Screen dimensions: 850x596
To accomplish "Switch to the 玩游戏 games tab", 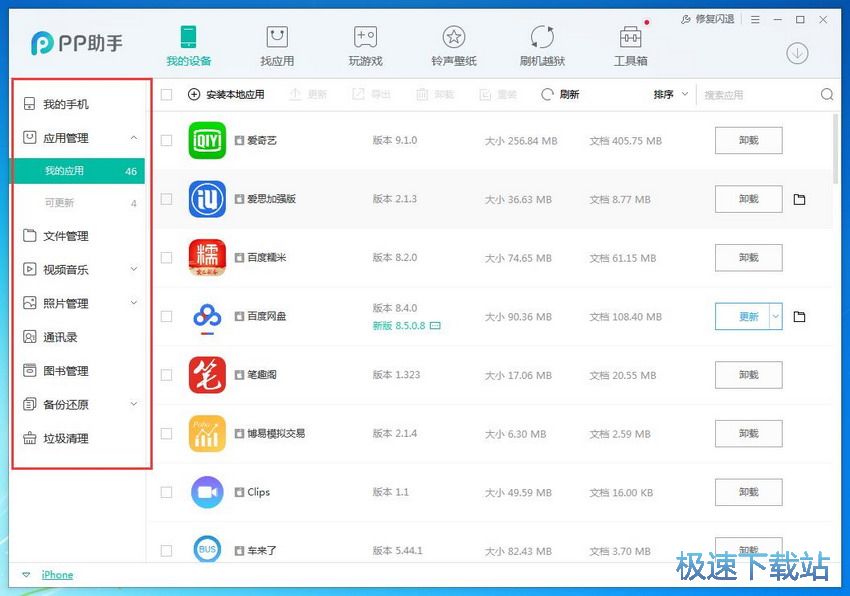I will pos(365,47).
